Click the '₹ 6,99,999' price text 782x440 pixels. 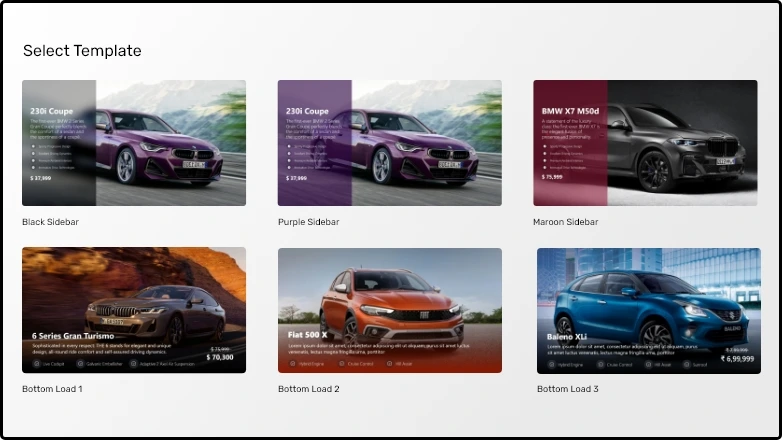tap(737, 359)
